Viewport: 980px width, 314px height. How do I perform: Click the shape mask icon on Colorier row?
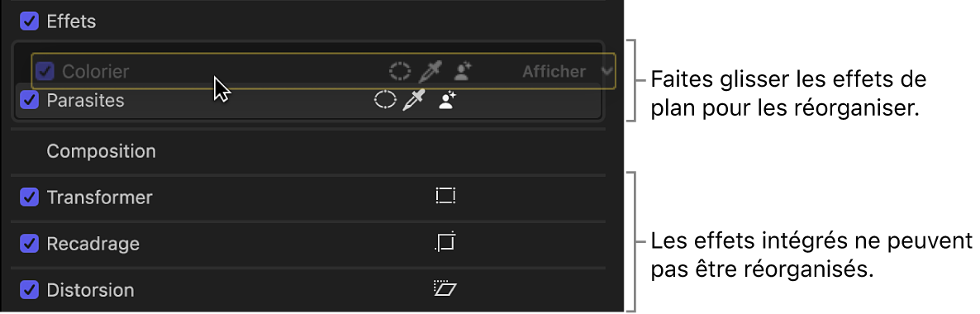pyautogui.click(x=400, y=72)
